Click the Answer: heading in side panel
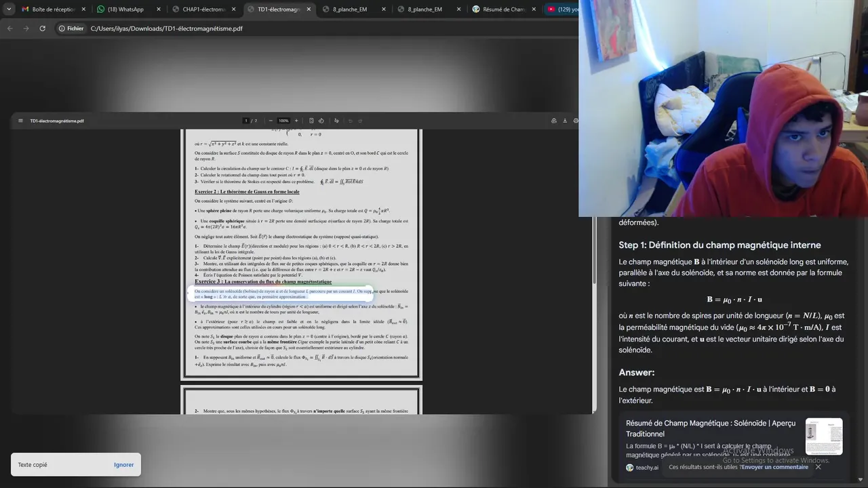Viewport: 868px width, 488px height. click(637, 373)
